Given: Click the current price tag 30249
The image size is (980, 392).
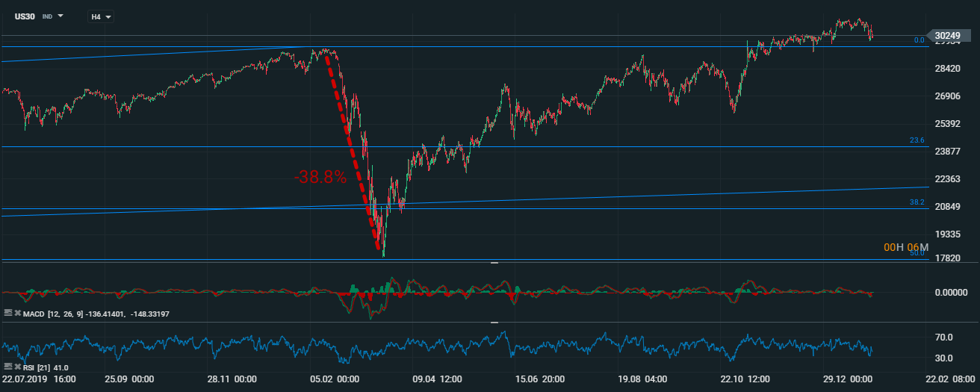Looking at the screenshot, I should 947,35.
